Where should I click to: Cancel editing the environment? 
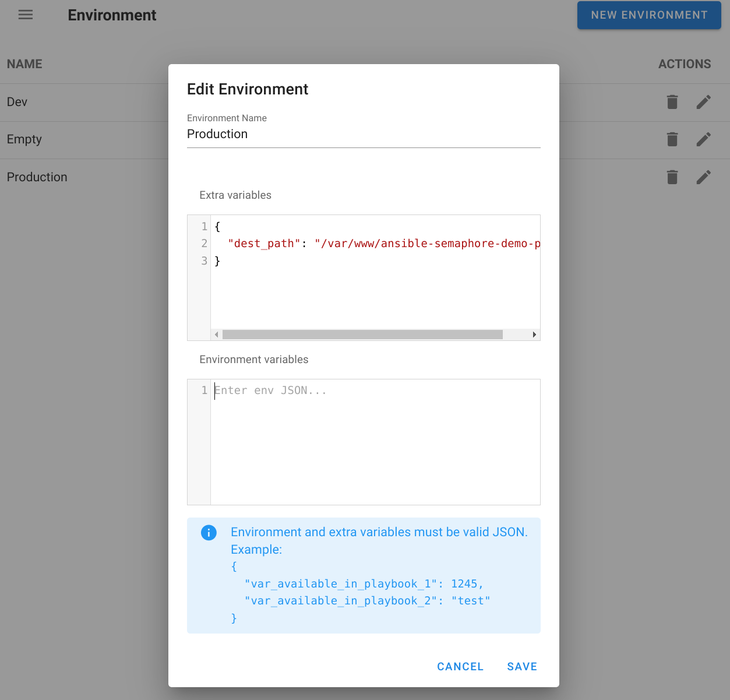point(460,667)
